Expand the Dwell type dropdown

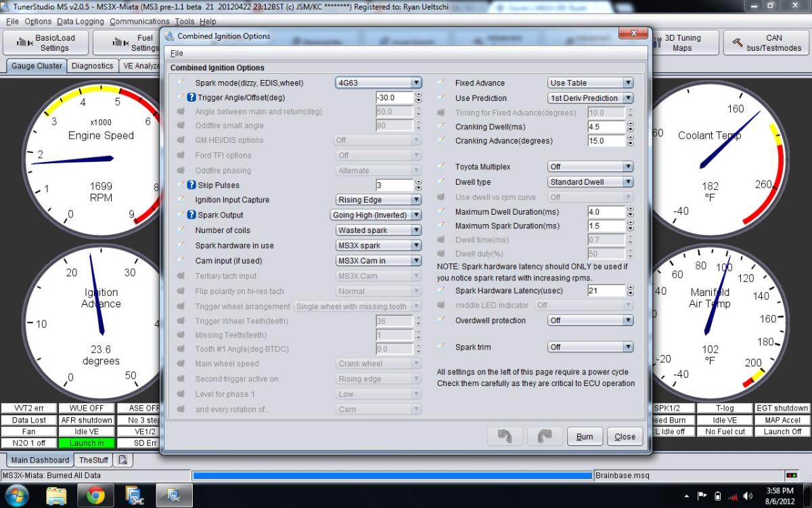pos(590,182)
